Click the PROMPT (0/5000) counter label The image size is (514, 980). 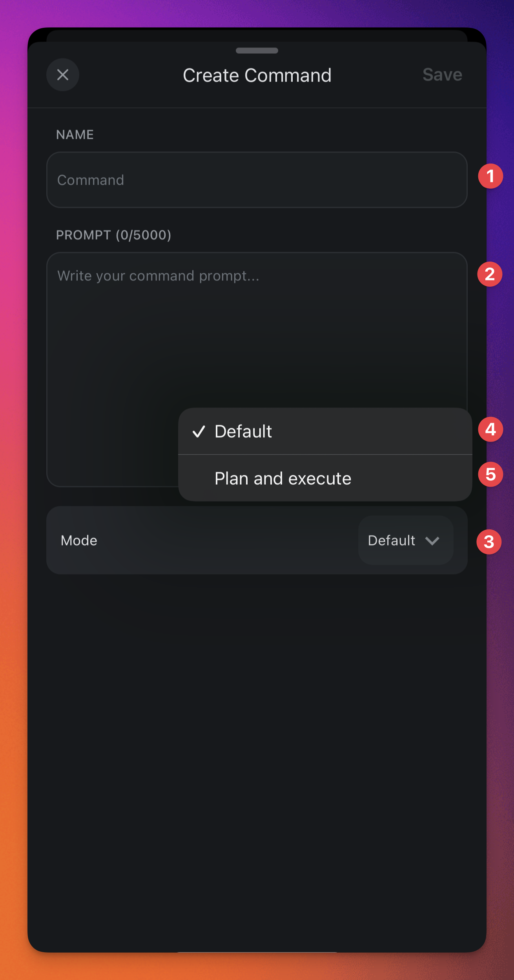pos(114,235)
